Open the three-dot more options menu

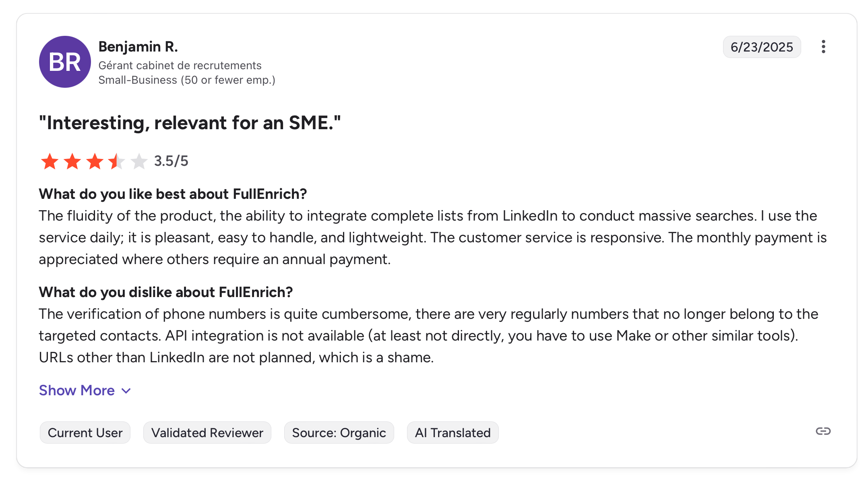tap(823, 47)
